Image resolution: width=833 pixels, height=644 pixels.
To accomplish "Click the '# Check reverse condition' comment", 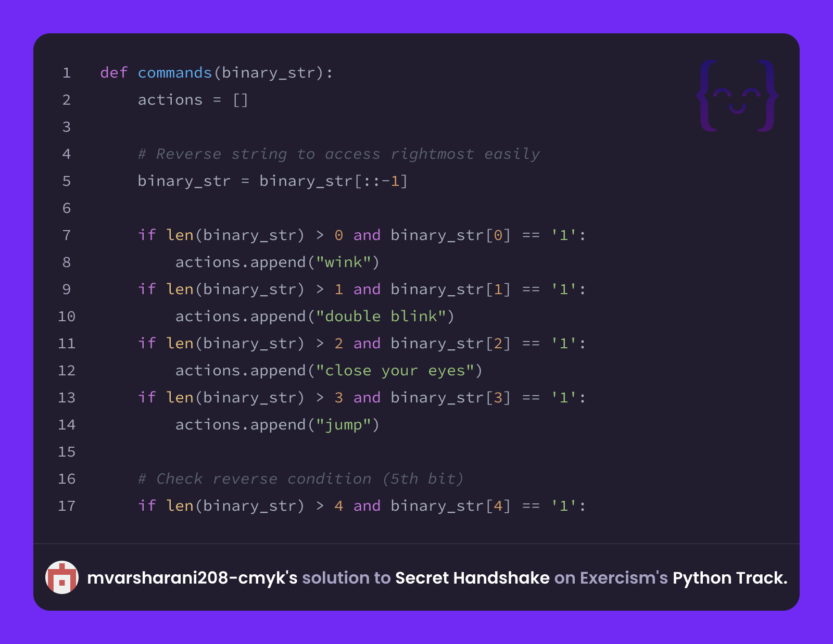I will tap(300, 479).
